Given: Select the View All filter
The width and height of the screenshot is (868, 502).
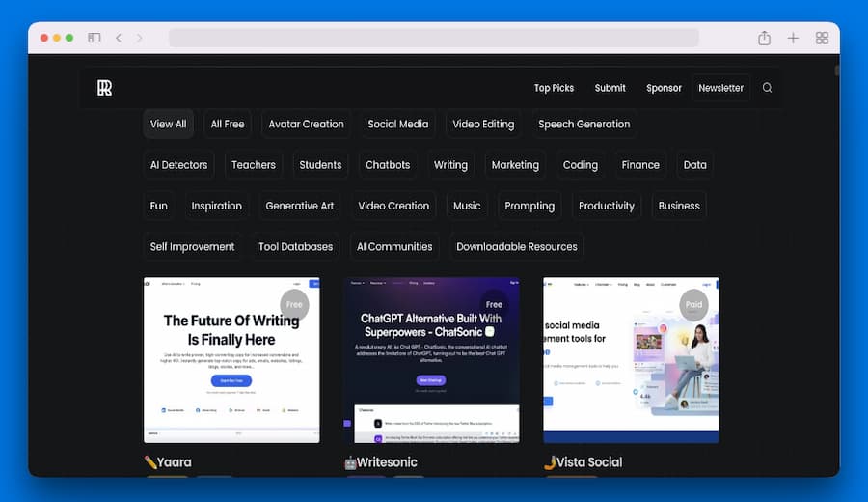Looking at the screenshot, I should tap(168, 125).
